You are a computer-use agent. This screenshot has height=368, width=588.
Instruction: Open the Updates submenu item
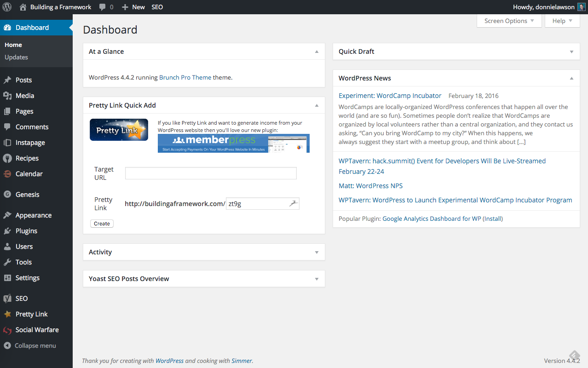[x=16, y=57]
